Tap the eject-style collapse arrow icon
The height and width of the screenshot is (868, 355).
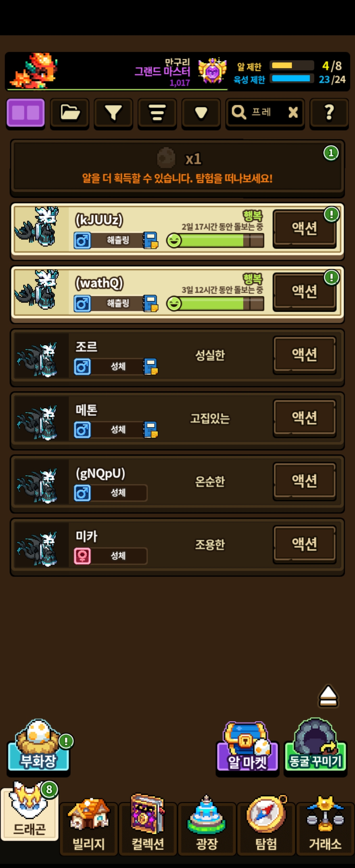click(x=328, y=696)
